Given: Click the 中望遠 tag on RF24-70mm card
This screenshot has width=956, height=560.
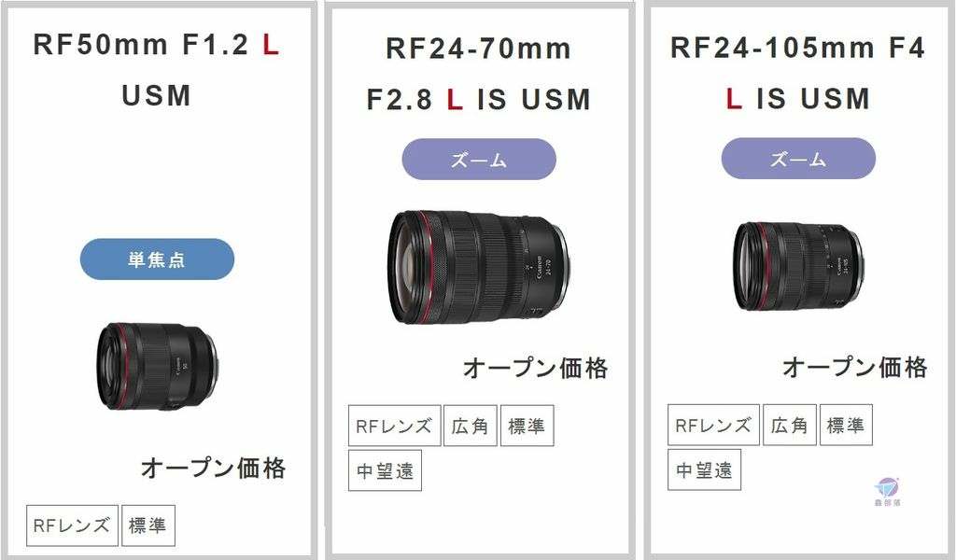Looking at the screenshot, I should [385, 470].
